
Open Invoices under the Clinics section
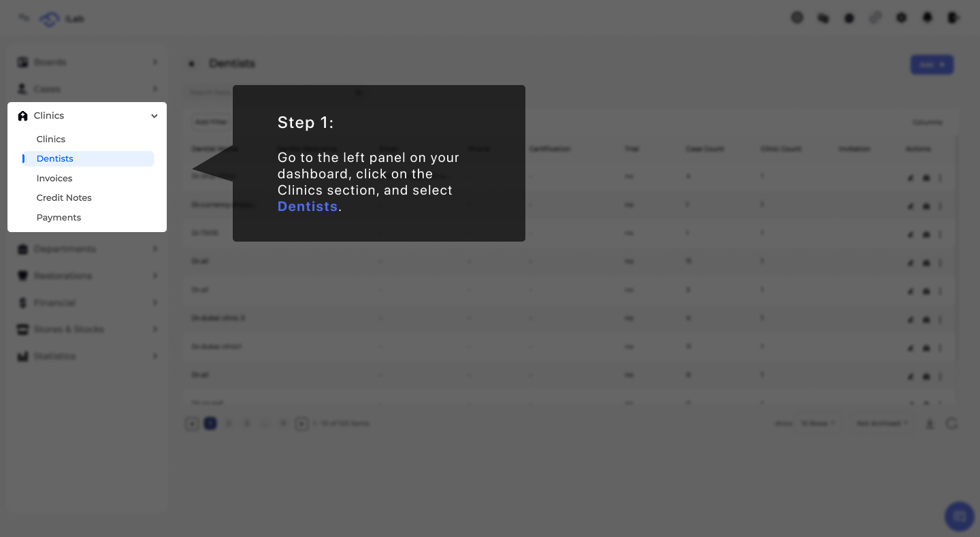[x=54, y=178]
